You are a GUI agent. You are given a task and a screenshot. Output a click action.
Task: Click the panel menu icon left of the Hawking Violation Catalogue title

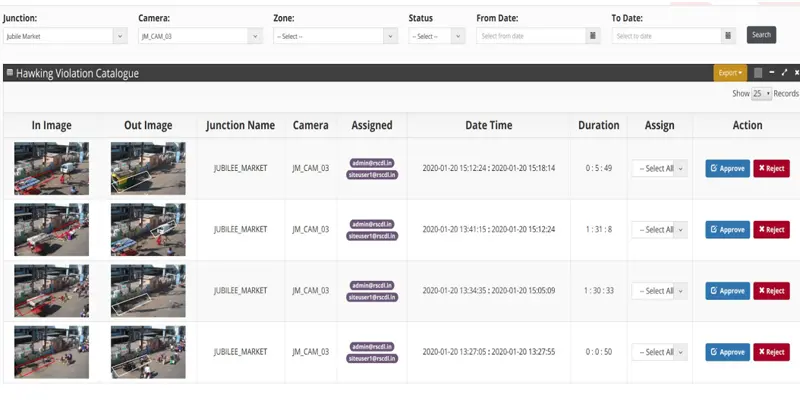click(x=9, y=74)
